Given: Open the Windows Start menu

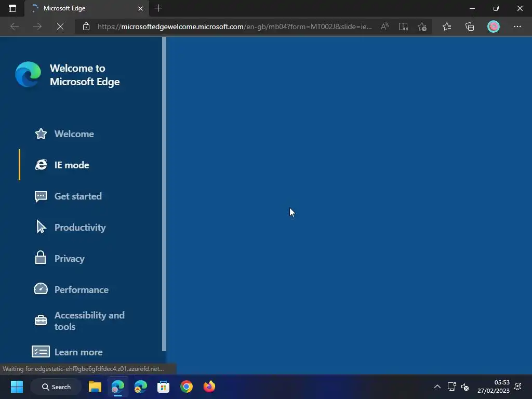Looking at the screenshot, I should (17, 387).
